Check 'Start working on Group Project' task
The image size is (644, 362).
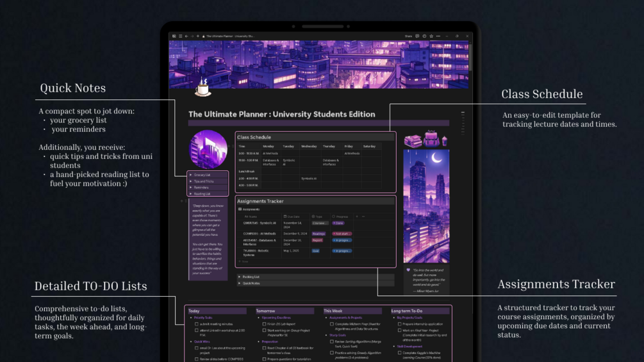click(264, 331)
